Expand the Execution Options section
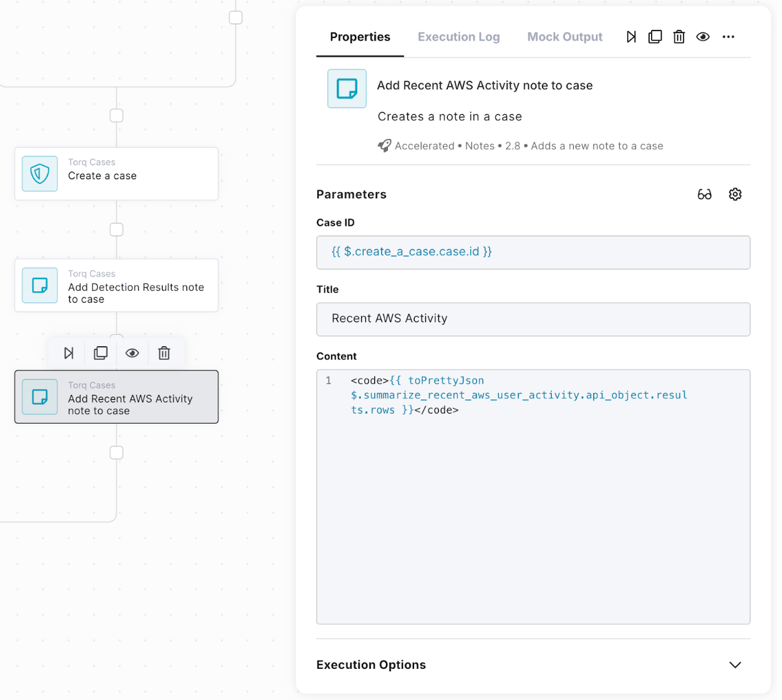The image size is (782, 700). tap(735, 665)
